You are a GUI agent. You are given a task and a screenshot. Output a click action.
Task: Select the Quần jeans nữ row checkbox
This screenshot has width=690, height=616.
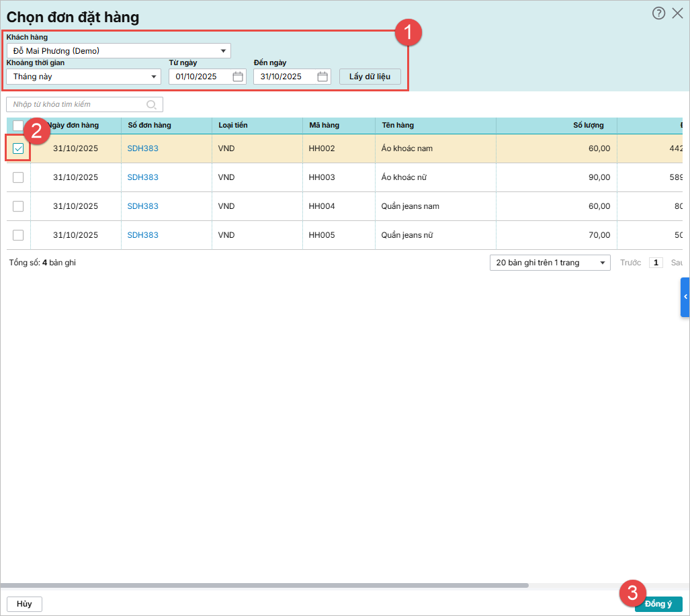(x=18, y=235)
